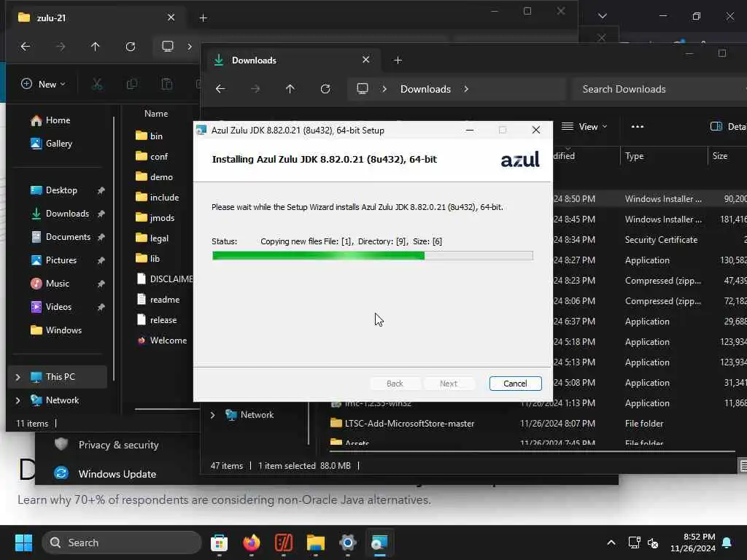Click the Downloads breadcrumb in address bar

(425, 89)
